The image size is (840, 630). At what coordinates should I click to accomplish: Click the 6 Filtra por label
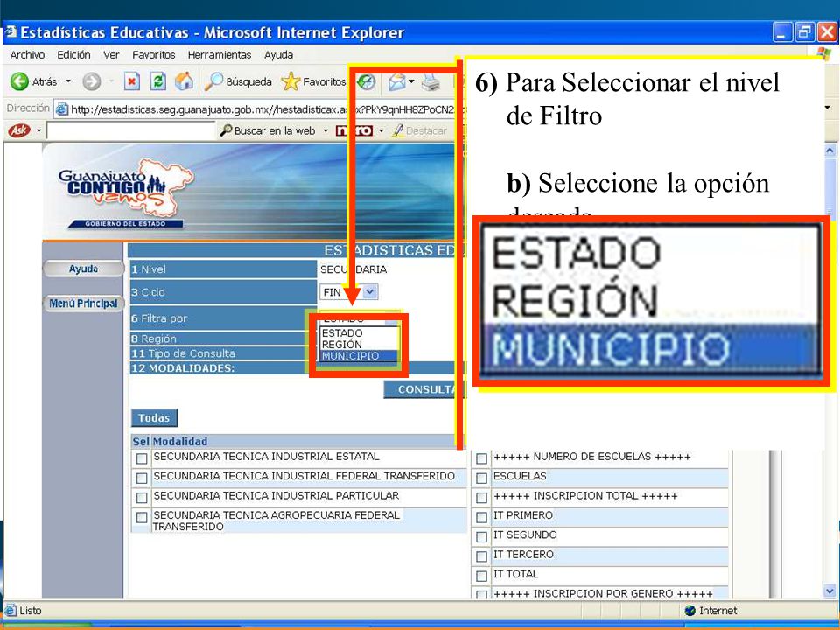(159, 318)
